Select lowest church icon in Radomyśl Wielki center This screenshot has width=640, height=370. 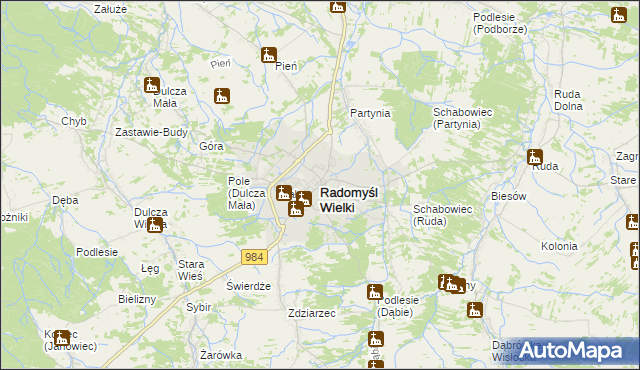(x=296, y=209)
